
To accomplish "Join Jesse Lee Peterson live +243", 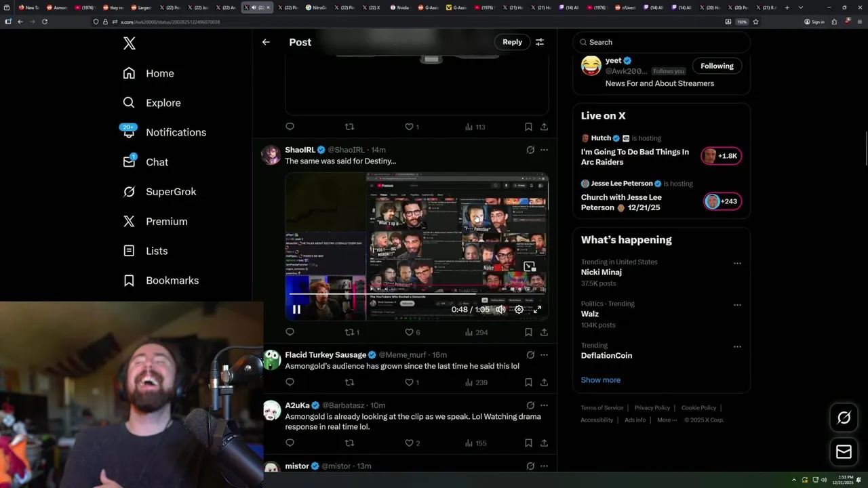I will click(722, 201).
